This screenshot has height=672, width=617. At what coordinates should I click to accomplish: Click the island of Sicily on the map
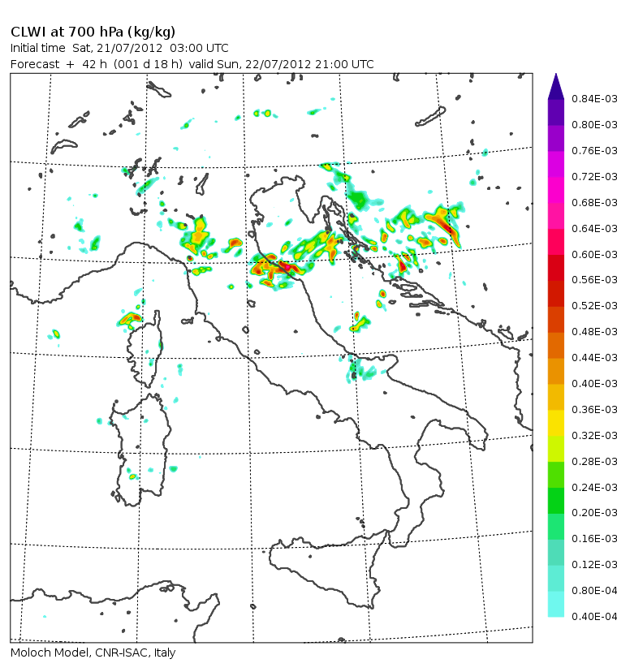pyautogui.click(x=330, y=568)
